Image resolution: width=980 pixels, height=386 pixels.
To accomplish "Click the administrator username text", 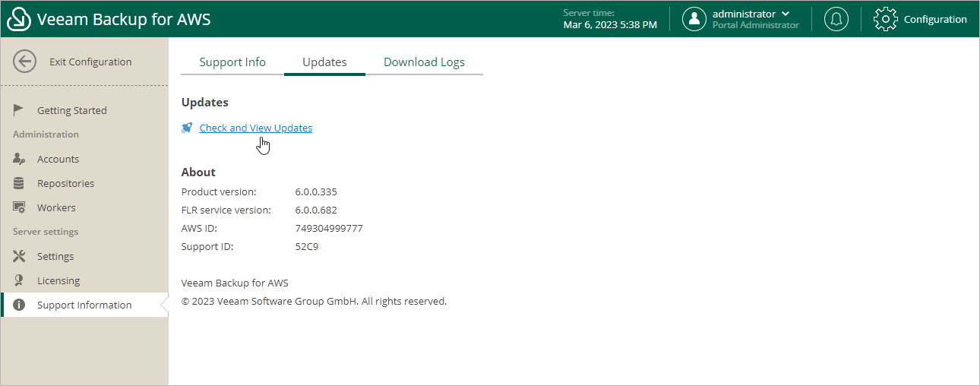I will [x=744, y=14].
